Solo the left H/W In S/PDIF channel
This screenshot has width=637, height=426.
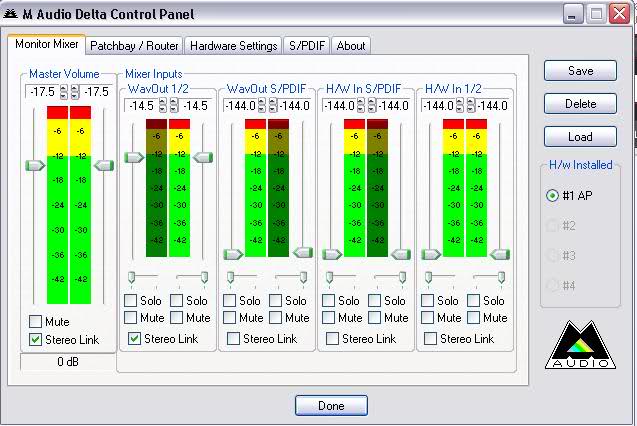click(328, 301)
